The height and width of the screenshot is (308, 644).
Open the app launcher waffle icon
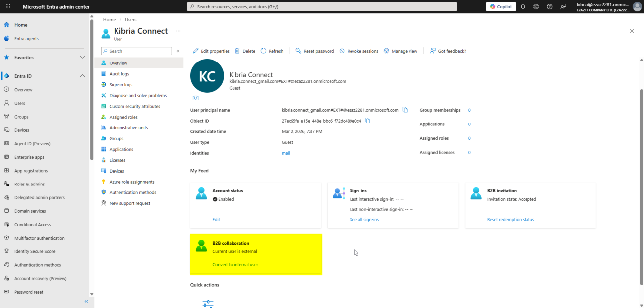(x=8, y=6)
